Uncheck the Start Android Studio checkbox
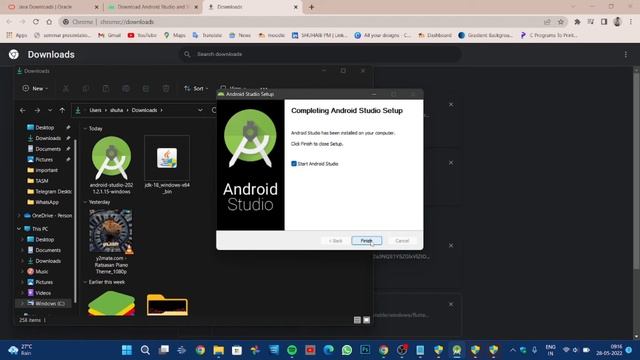The image size is (640, 360). tap(294, 164)
